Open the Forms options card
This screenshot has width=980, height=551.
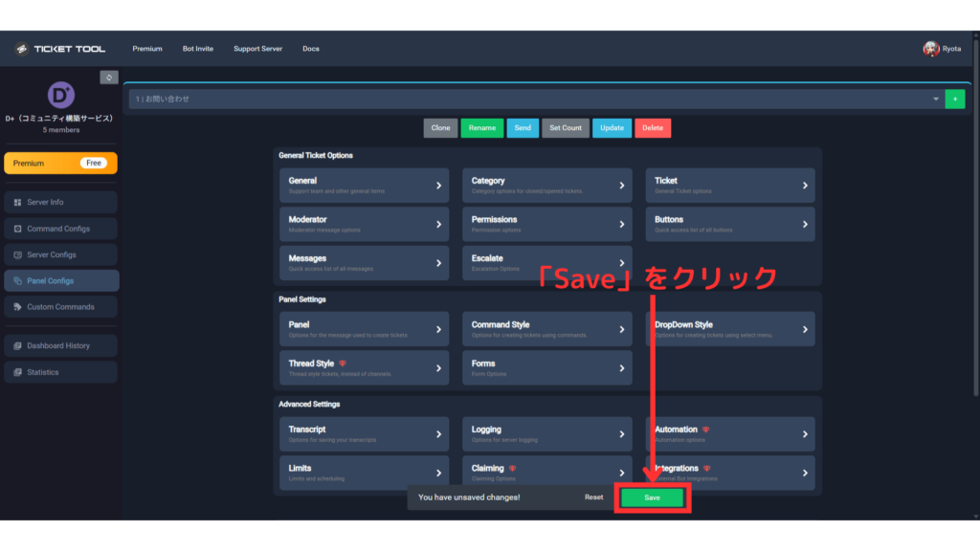pyautogui.click(x=546, y=368)
